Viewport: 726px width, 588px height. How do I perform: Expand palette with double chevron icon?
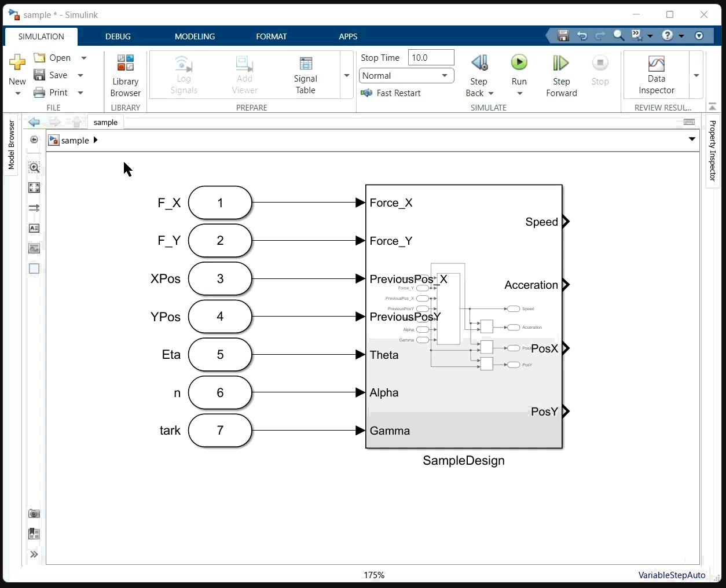[x=34, y=554]
